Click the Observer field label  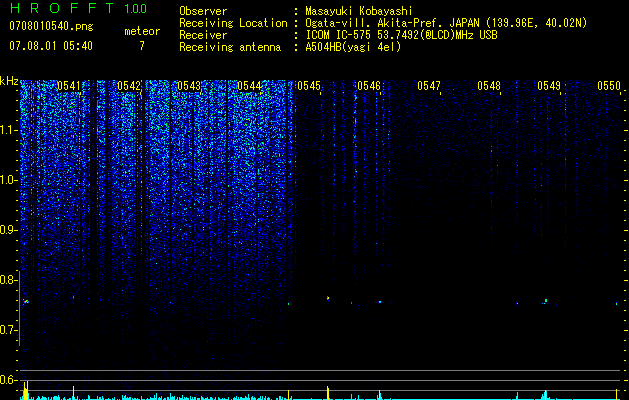pyautogui.click(x=203, y=11)
